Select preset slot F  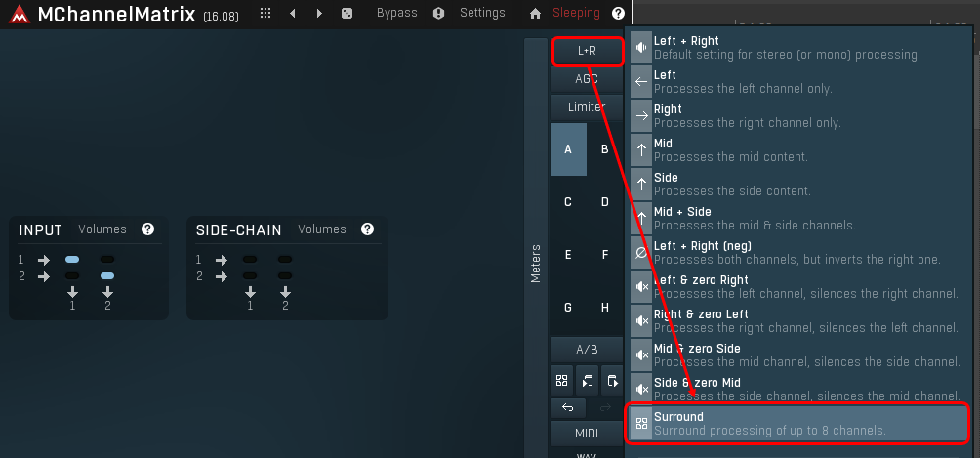point(605,254)
